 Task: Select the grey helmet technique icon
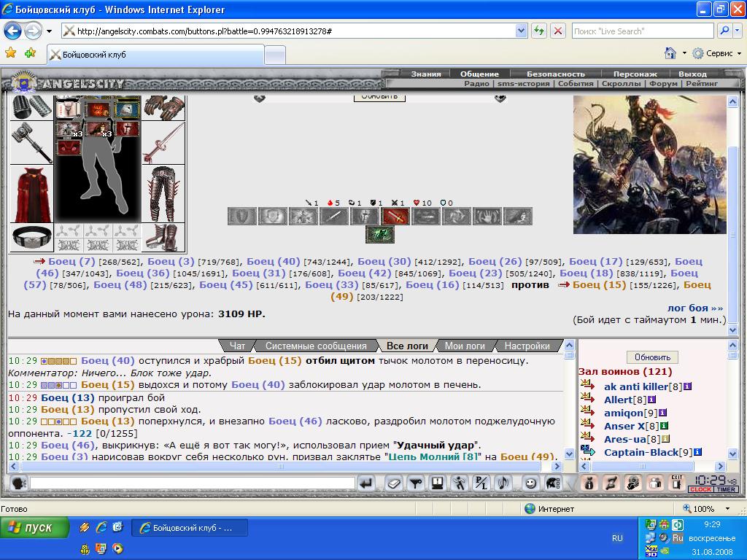click(x=365, y=216)
